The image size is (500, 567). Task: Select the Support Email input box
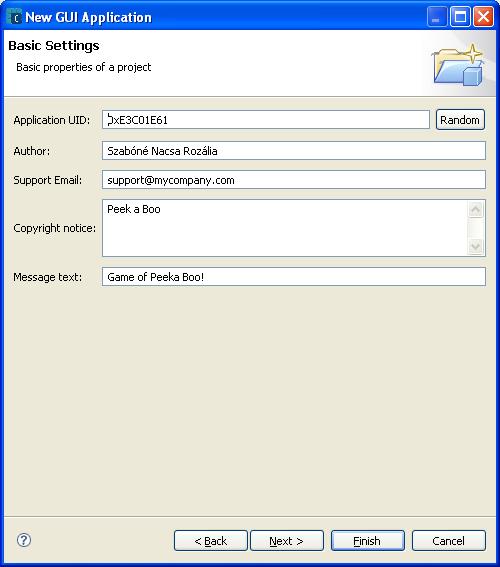point(294,180)
